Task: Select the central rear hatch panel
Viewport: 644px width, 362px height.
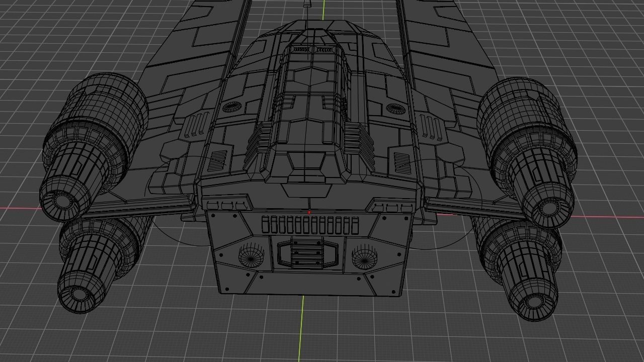Action: pos(307,253)
